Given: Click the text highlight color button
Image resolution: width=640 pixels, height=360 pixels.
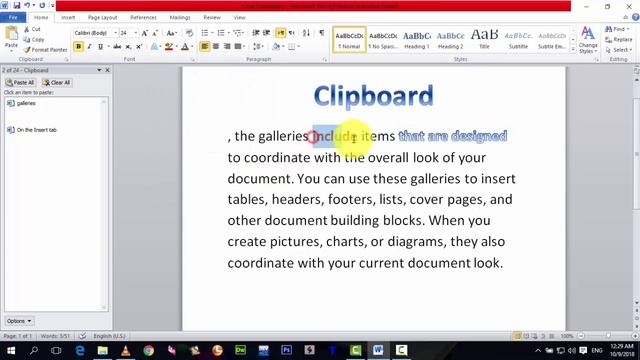Looking at the screenshot, I should pyautogui.click(x=169, y=47).
